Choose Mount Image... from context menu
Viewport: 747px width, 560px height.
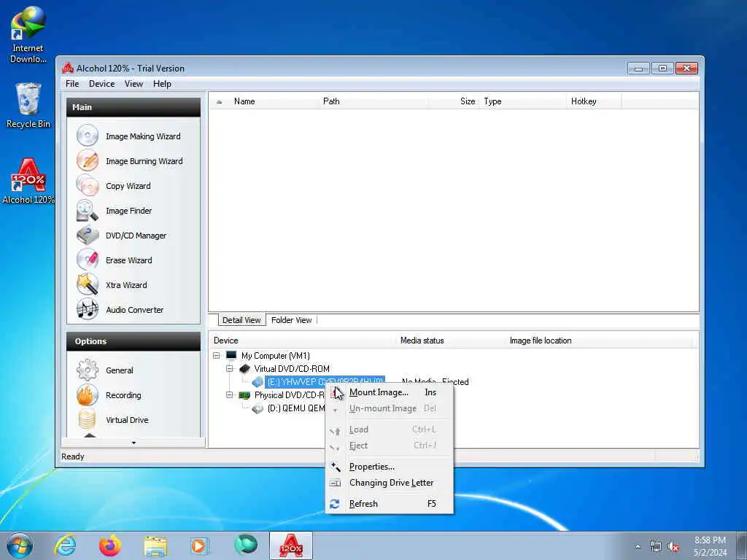tap(390, 392)
